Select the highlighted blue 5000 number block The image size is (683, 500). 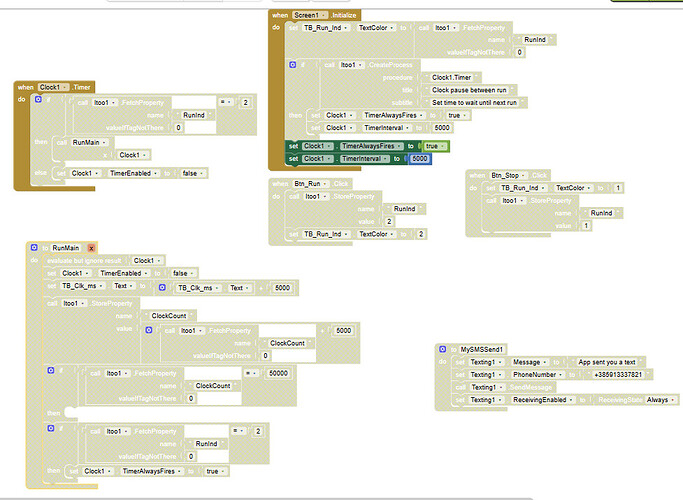tap(418, 158)
